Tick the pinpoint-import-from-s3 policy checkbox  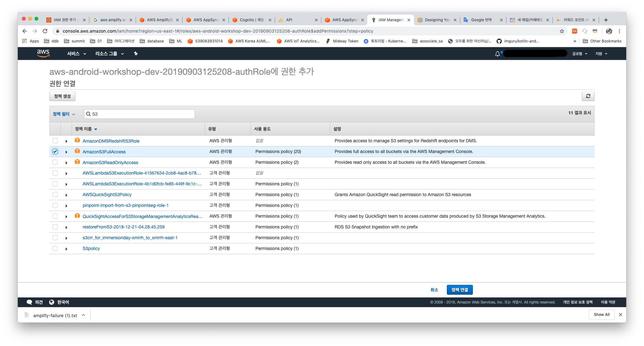(55, 205)
